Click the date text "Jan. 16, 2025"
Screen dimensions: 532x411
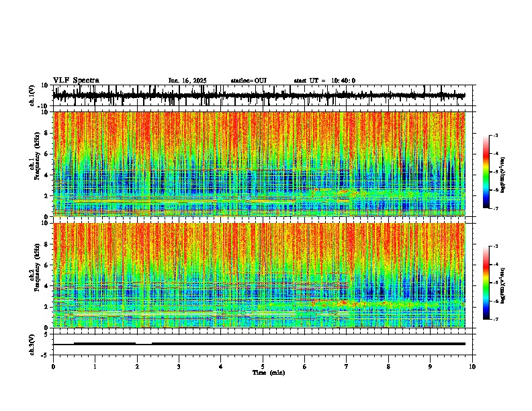click(187, 81)
